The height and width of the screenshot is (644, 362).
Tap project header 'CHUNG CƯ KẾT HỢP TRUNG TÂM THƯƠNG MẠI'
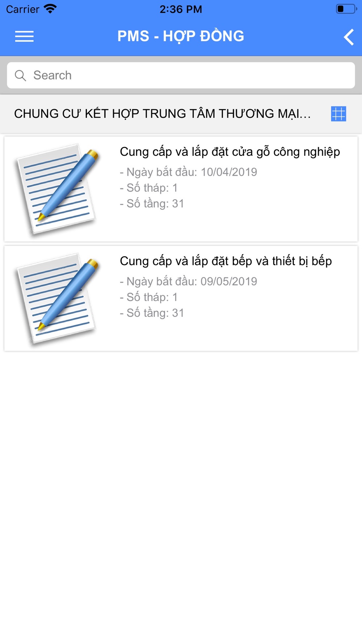[162, 114]
